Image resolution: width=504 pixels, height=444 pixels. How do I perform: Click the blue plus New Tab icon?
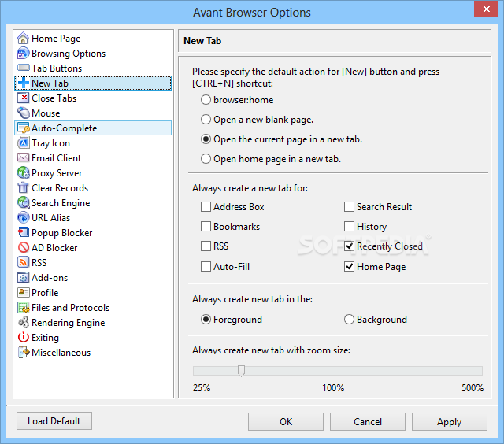tap(23, 83)
